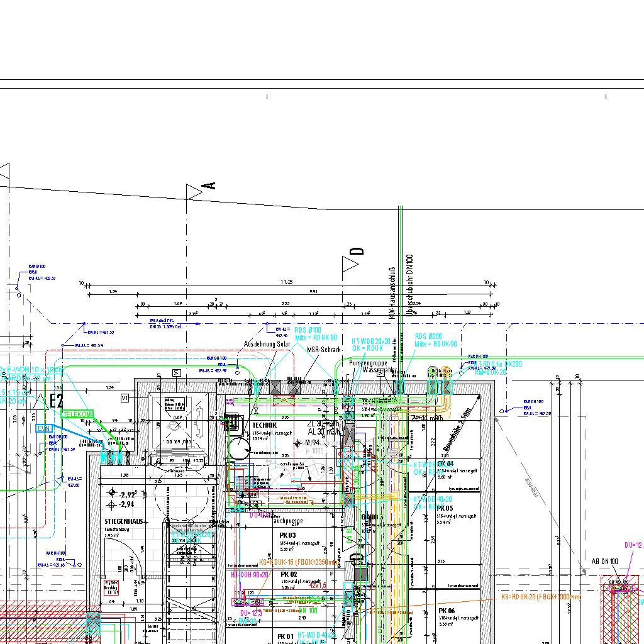This screenshot has height=644, width=644.
Task: Select the E2 section marker triangle
Action: [x=42, y=400]
